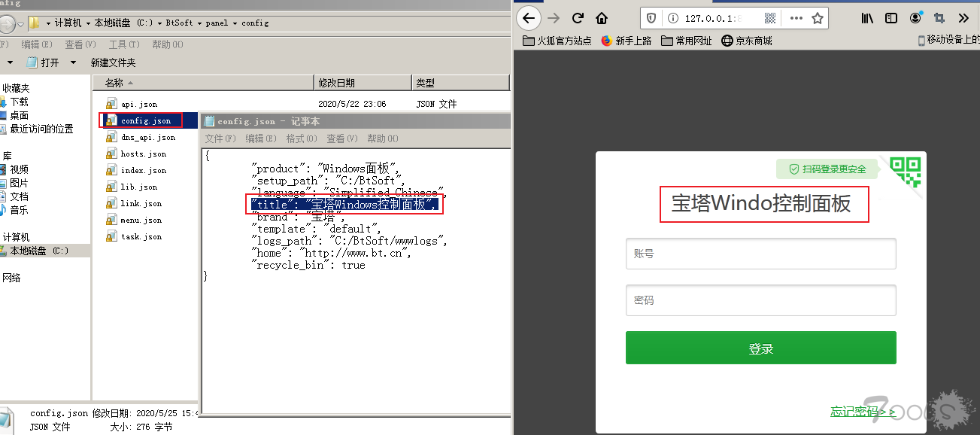Open Notepad 格式(O) menu
Image resolution: width=980 pixels, height=435 pixels.
point(302,138)
